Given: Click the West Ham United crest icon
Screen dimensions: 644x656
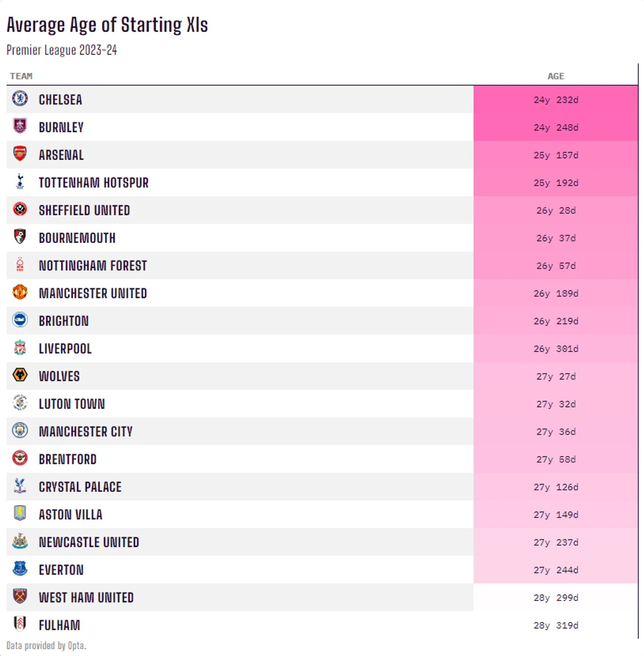Looking at the screenshot, I should point(20,596).
